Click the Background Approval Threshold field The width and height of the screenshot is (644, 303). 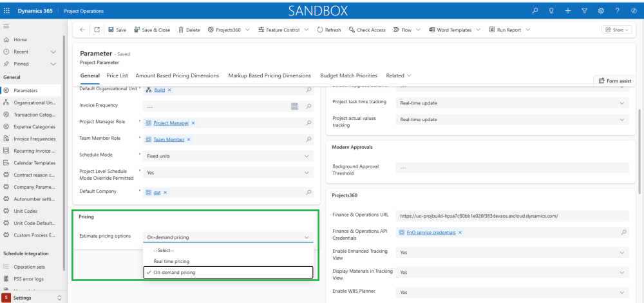(512, 168)
